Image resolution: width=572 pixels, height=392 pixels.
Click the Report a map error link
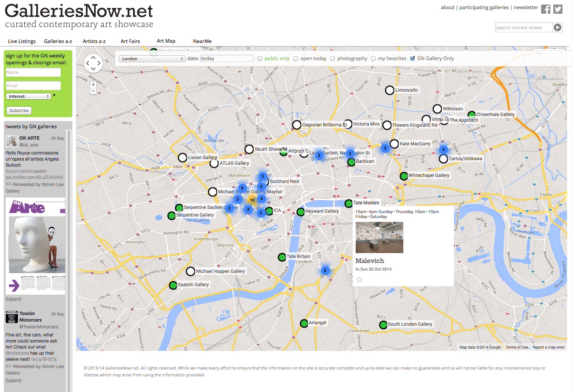click(548, 347)
